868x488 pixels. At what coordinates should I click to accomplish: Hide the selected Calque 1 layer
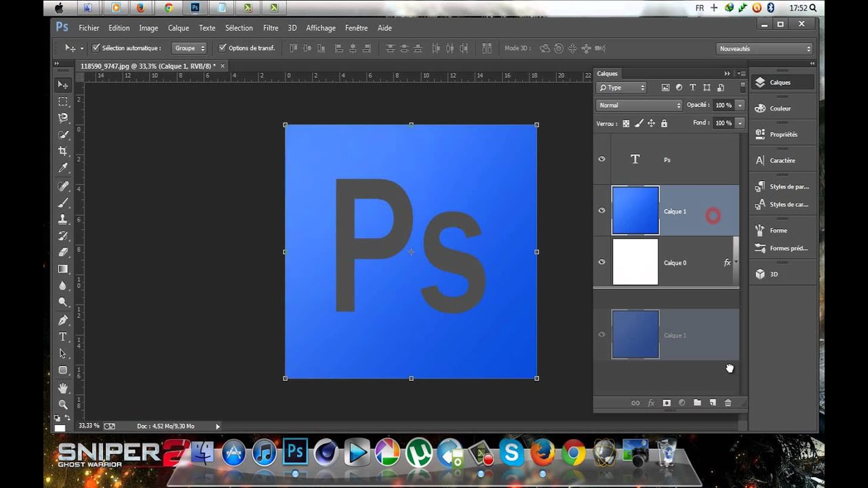click(x=601, y=211)
